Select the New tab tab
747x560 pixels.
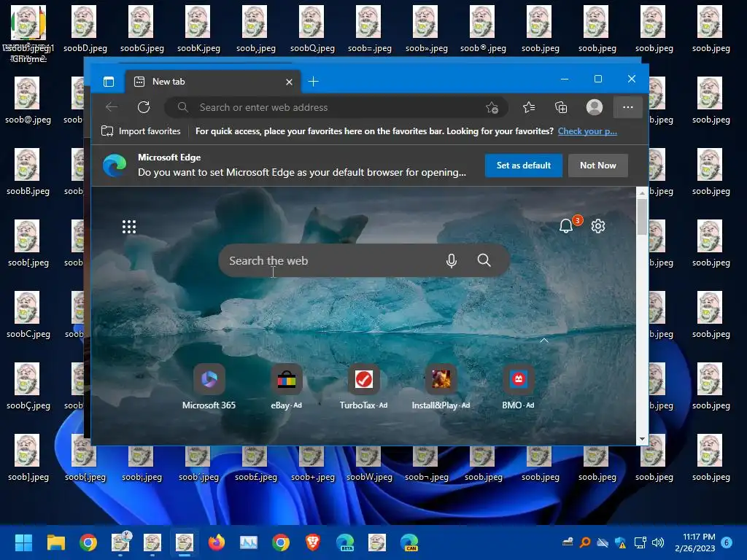click(x=213, y=82)
